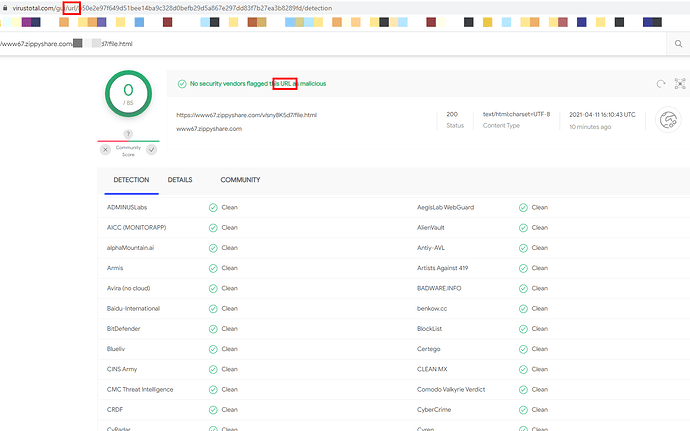Screen dimensions: 690x431
Task: Click the community score question mark icon
Action: click(x=128, y=134)
